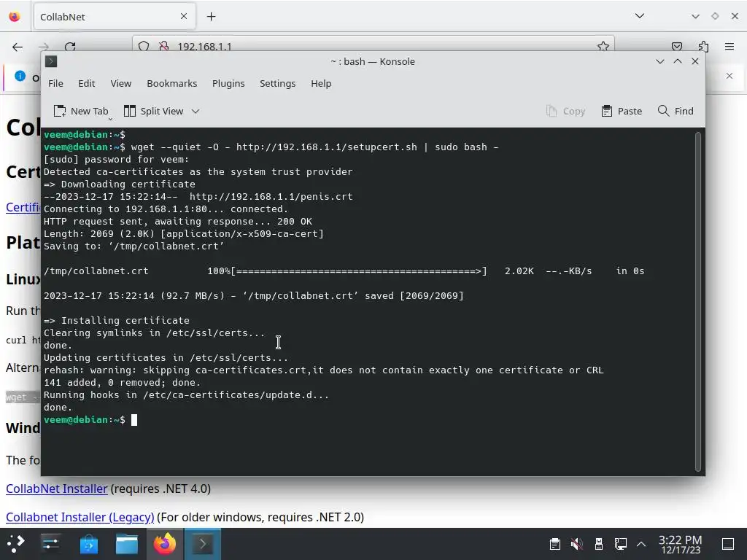Open Dolphin file manager from taskbar

tap(127, 543)
